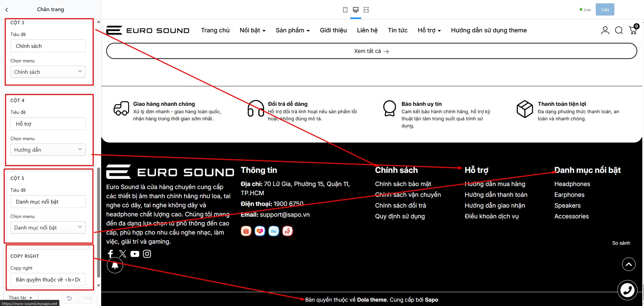Open Hướng dẫn sử dụng theme menu
Screen dimensions: 644x306
489,30
